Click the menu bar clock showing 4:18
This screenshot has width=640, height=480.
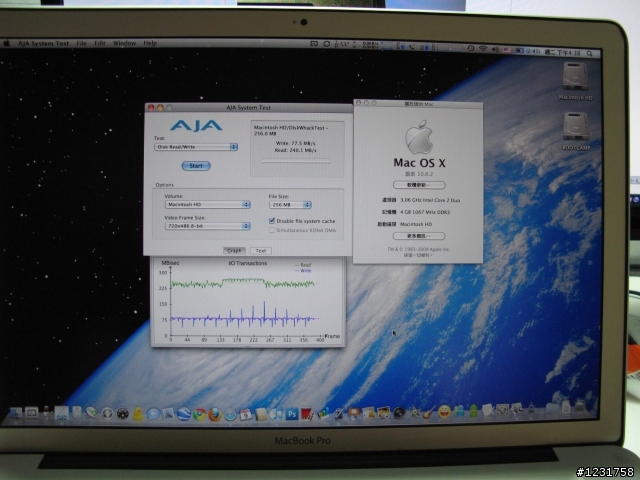pos(562,53)
